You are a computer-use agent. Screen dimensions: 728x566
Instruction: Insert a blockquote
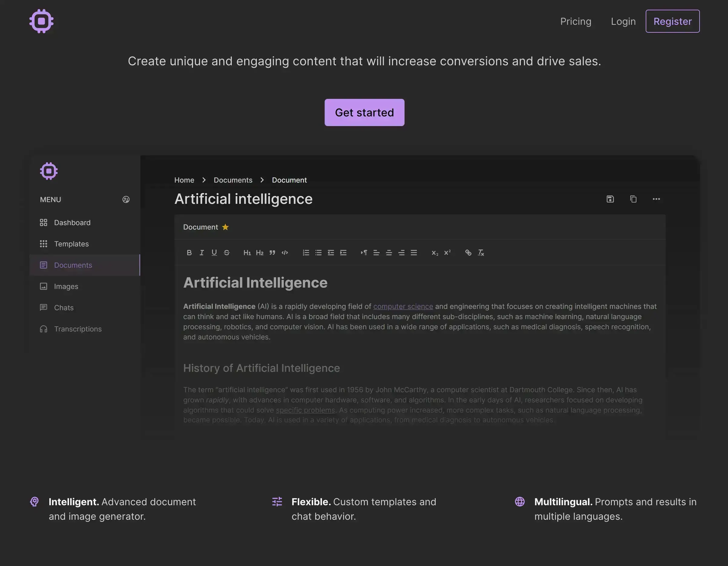[272, 252]
